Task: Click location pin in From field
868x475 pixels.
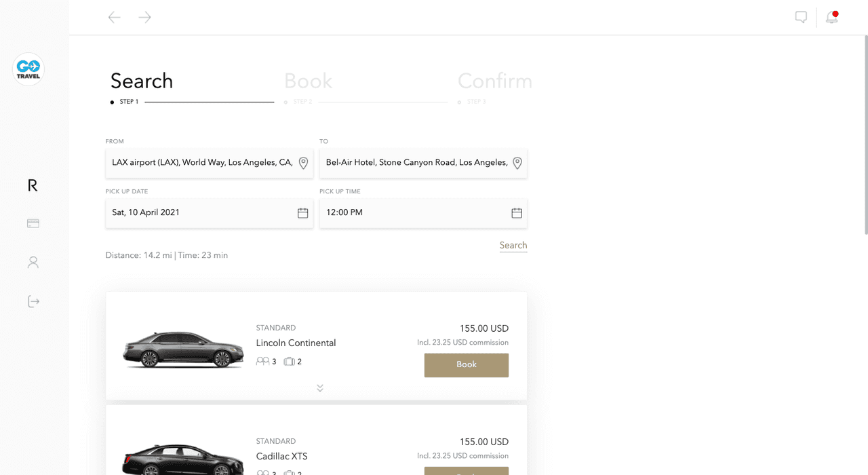Action: [x=303, y=163]
